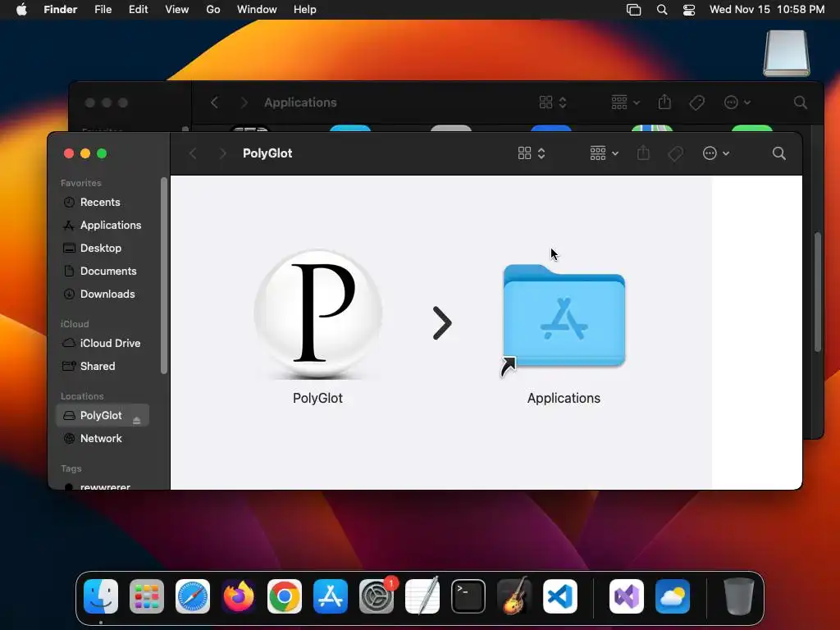Screen dimensions: 840x630
Task: Open the action ellipsis menu in PolyGlot window
Action: point(715,153)
